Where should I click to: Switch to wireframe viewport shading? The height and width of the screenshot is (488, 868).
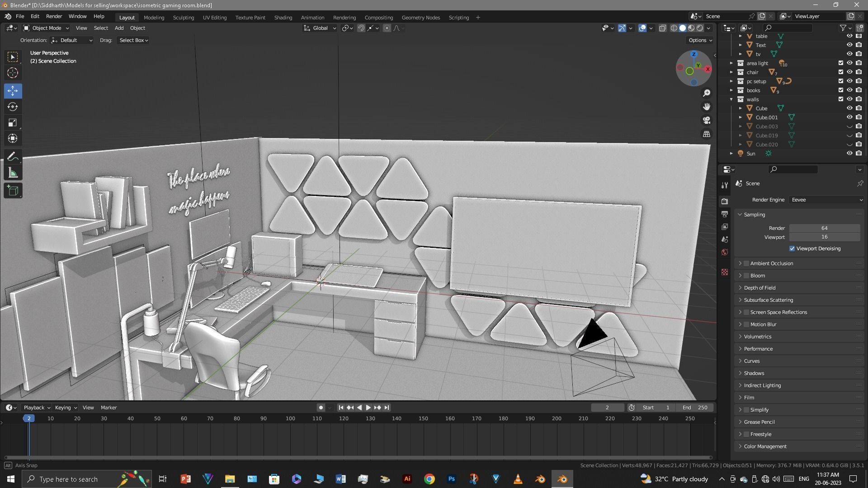point(674,28)
